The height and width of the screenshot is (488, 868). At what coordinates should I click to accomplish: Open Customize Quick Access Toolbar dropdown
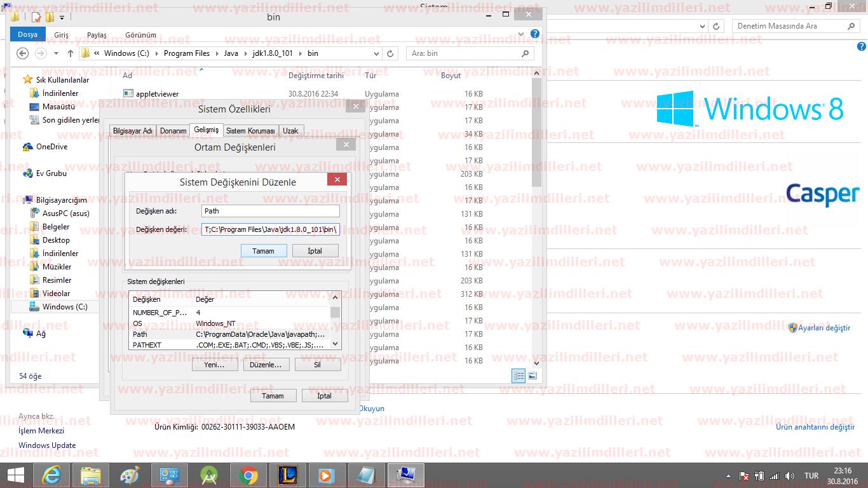(62, 18)
